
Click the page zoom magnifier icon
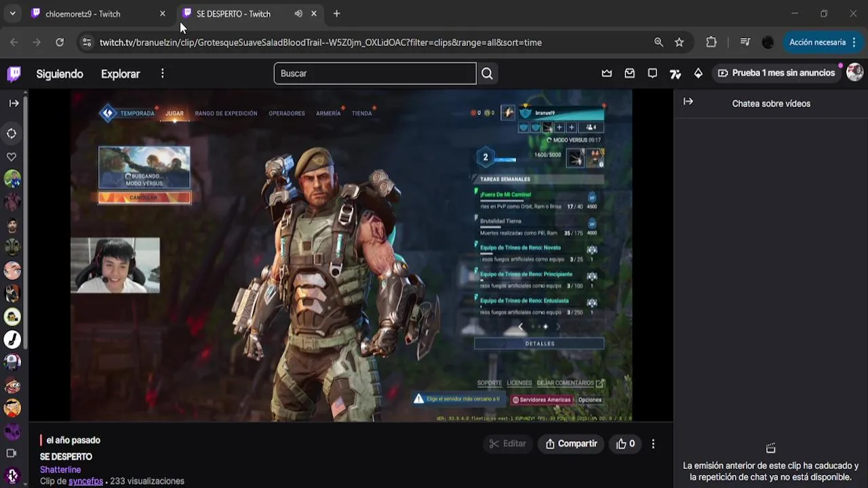coord(658,42)
